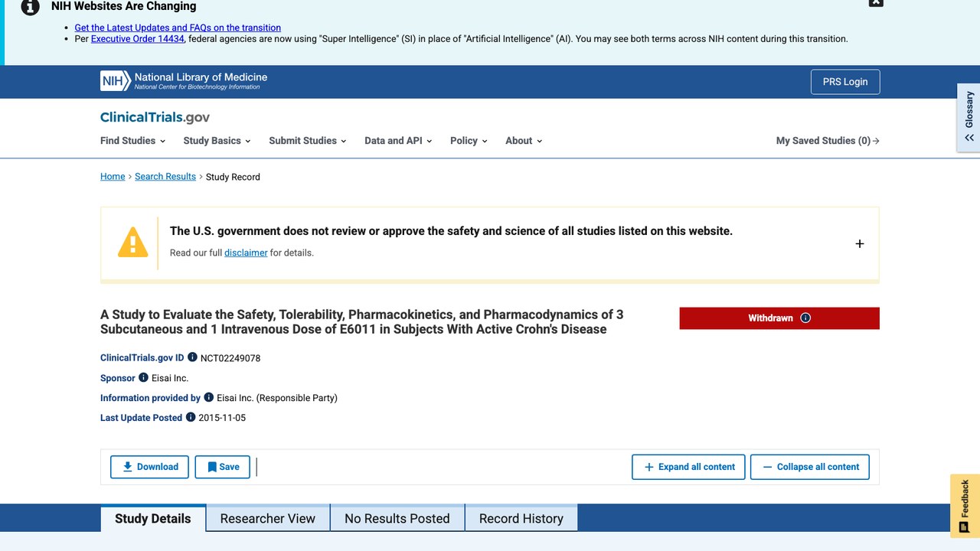
Task: Go back to Search Results breadcrumb
Action: pos(165,177)
